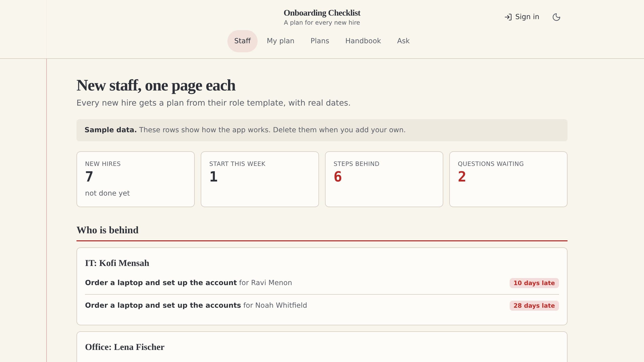This screenshot has width=644, height=362.
Task: Click the 'Sample data.' notice banner
Action: 322,130
